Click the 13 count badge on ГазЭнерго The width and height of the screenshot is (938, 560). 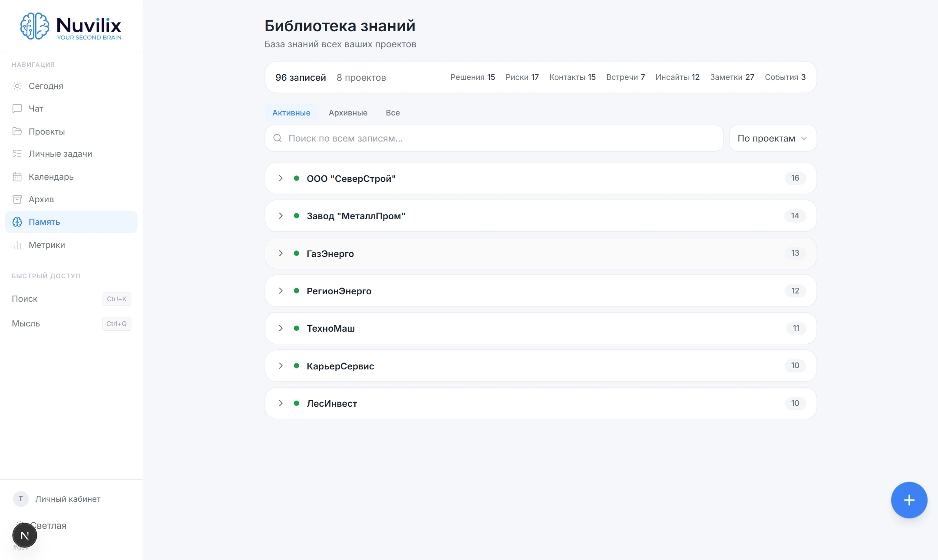pos(795,253)
